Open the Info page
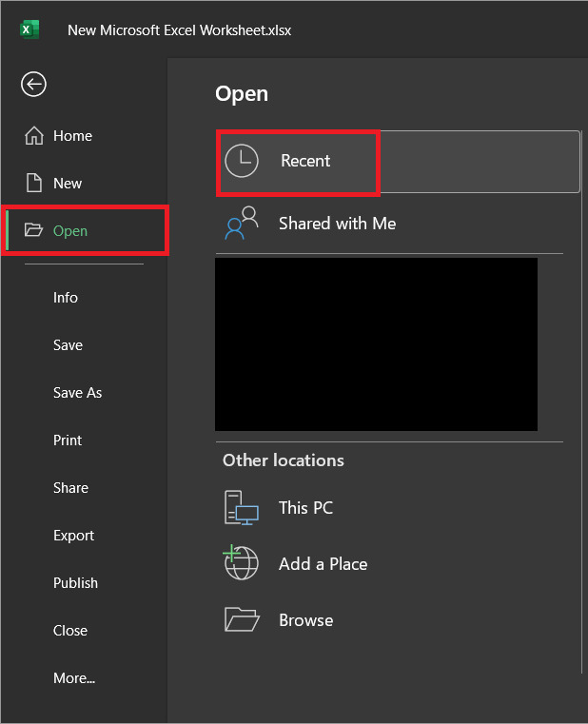The width and height of the screenshot is (588, 724). 66,298
